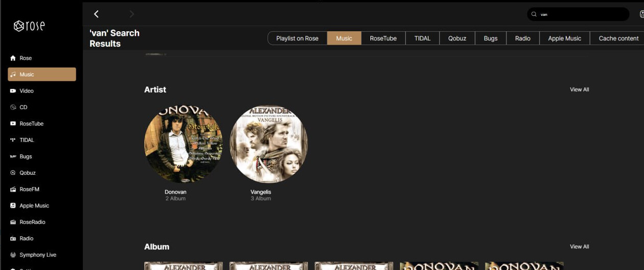View all results in Album section

point(579,247)
